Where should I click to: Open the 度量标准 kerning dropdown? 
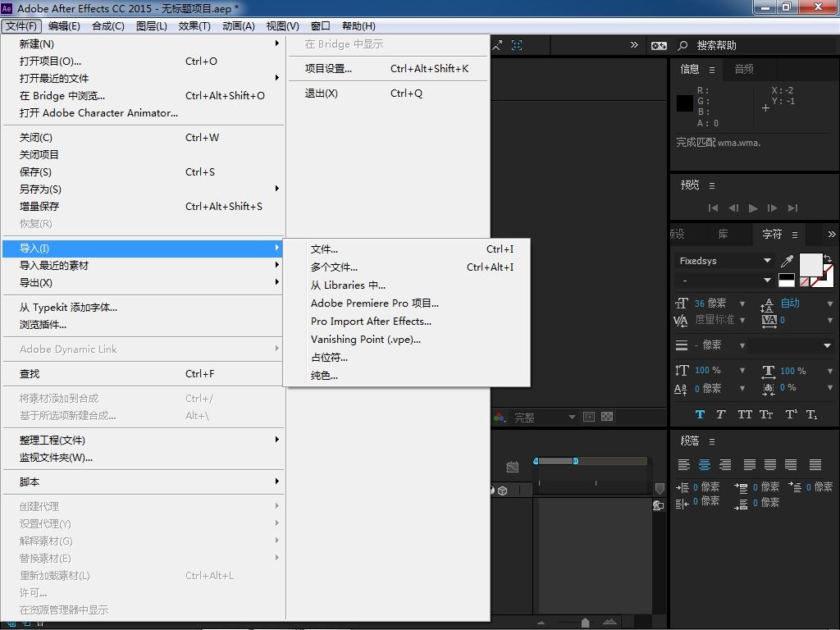tap(742, 321)
